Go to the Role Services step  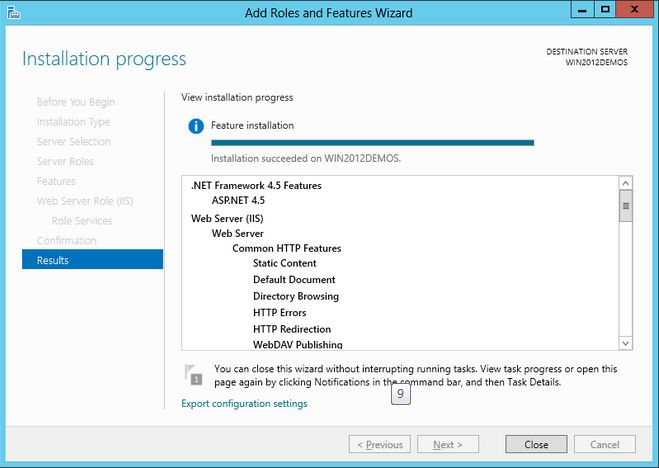82,221
